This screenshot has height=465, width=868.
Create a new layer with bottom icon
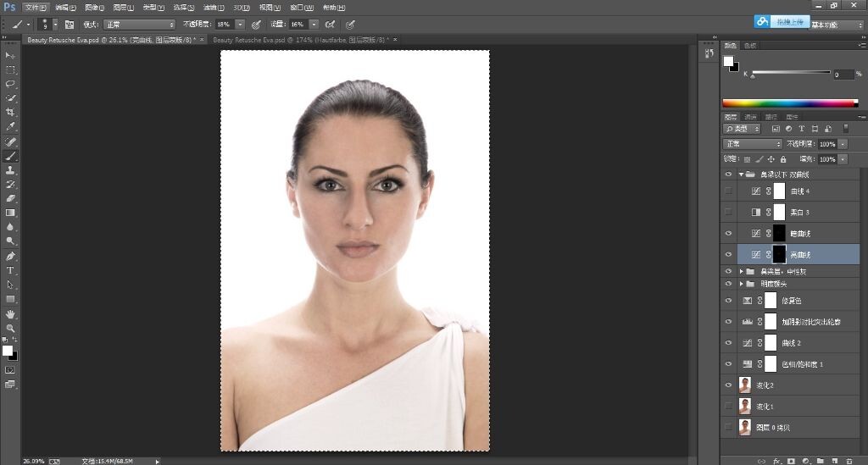coord(835,461)
